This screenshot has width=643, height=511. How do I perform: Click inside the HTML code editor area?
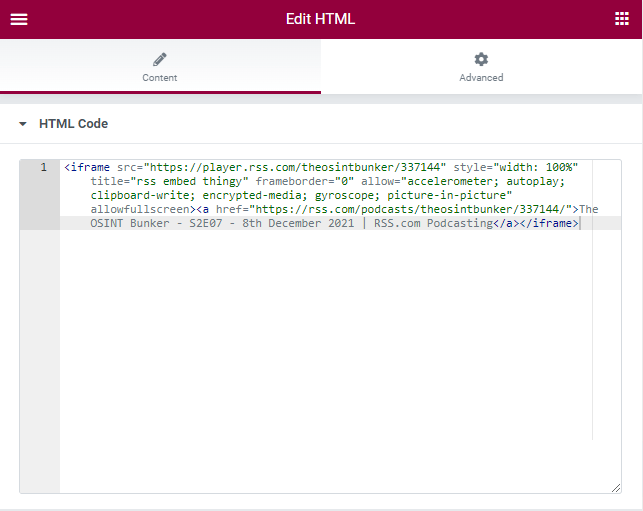pos(340,326)
